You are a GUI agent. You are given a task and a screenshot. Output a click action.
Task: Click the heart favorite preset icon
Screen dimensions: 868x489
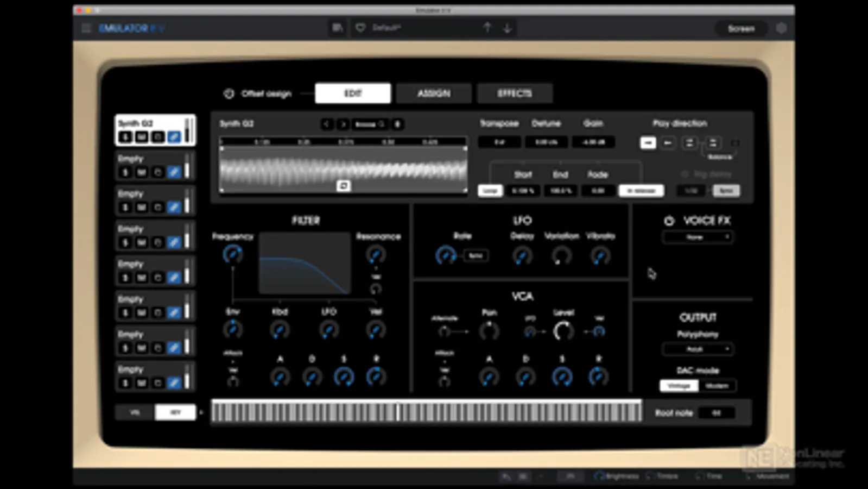pos(360,28)
